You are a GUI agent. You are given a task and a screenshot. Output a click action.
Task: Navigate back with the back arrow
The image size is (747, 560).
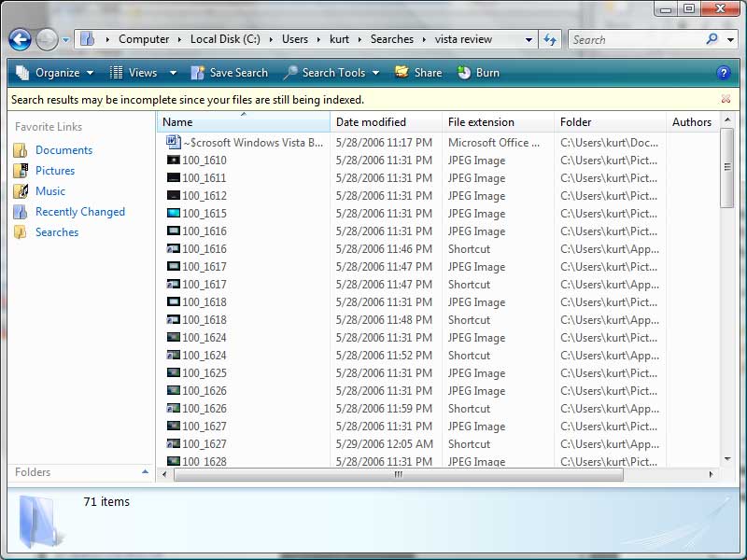20,39
